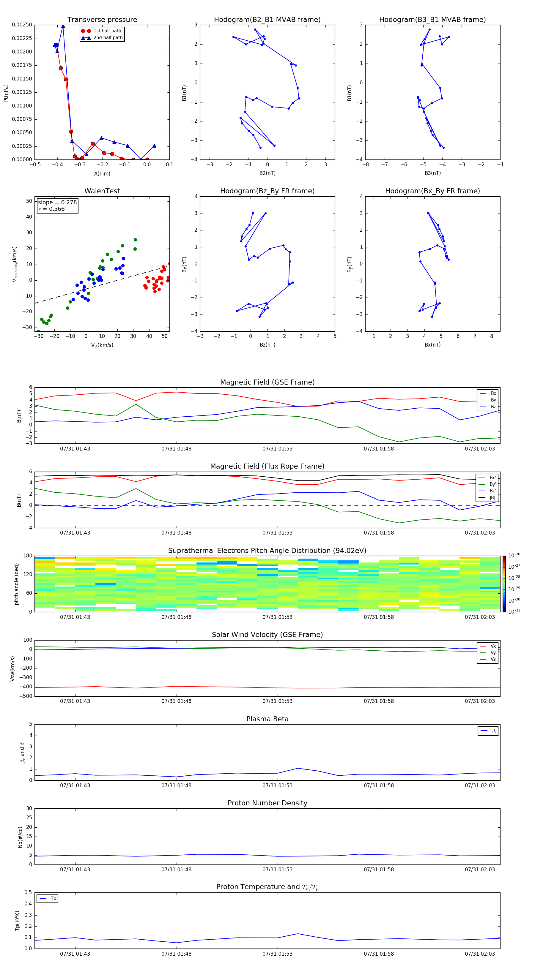The image size is (535, 980).
Task: Click the "Transverse pressure" plot title
Action: [x=102, y=20]
